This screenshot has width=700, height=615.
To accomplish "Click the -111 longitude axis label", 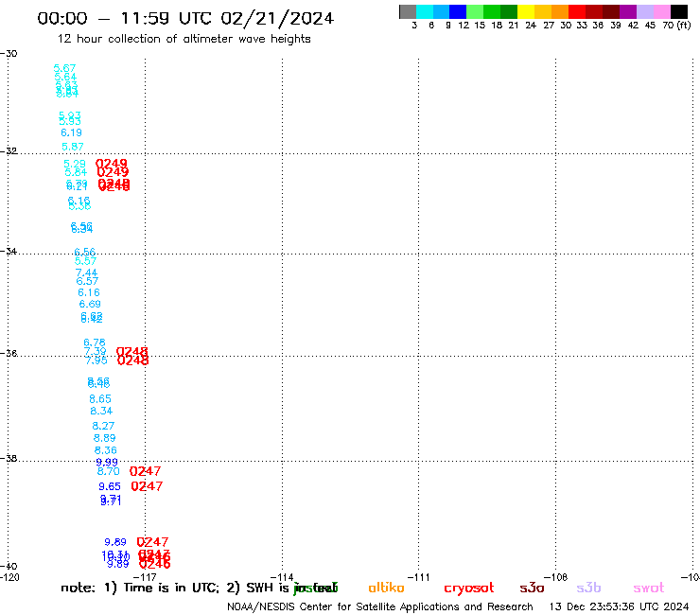I will 419,577.
